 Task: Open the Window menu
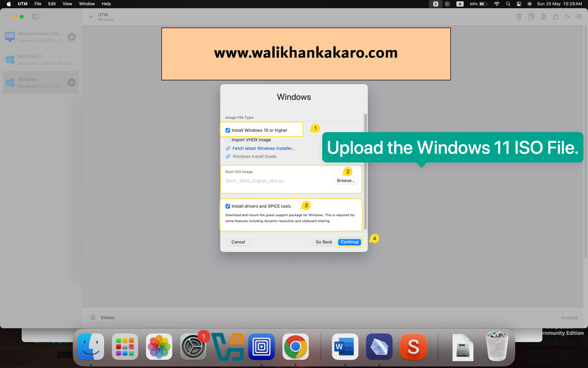coord(87,4)
